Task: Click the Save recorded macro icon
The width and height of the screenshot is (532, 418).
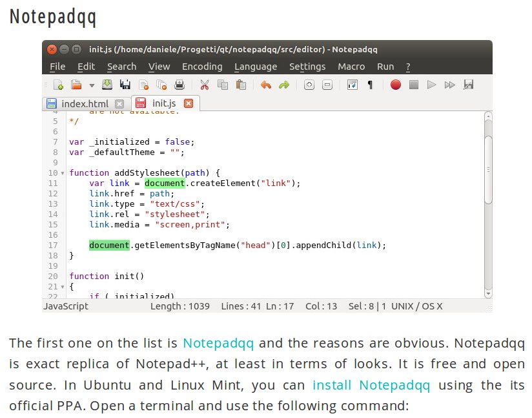Action: tap(468, 85)
